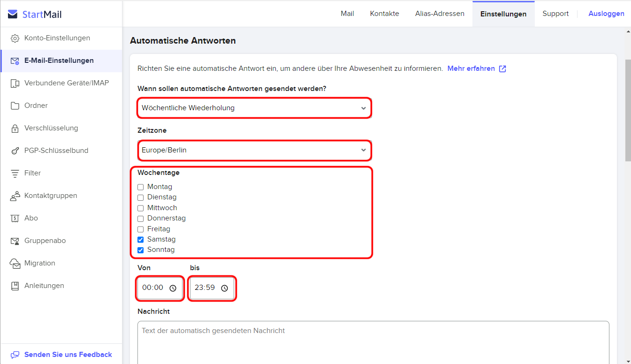631x364 pixels.
Task: Click into the Nachricht message text area
Action: click(x=373, y=342)
